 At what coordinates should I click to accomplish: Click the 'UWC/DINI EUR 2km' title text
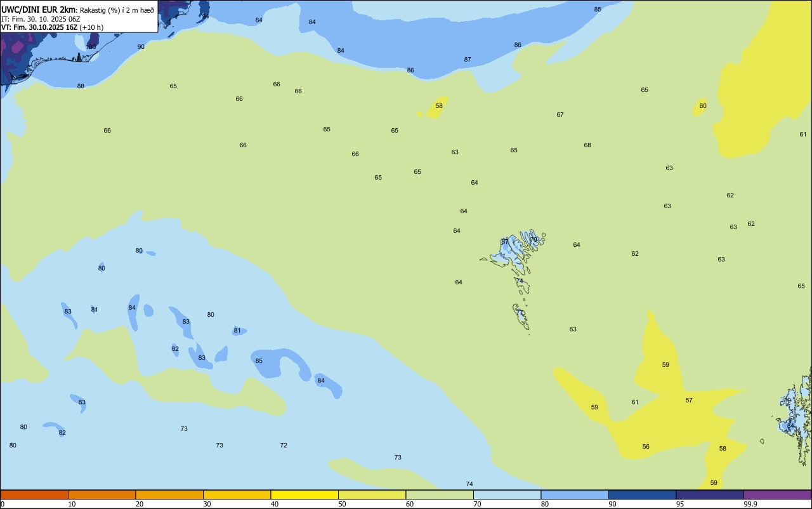pos(39,10)
